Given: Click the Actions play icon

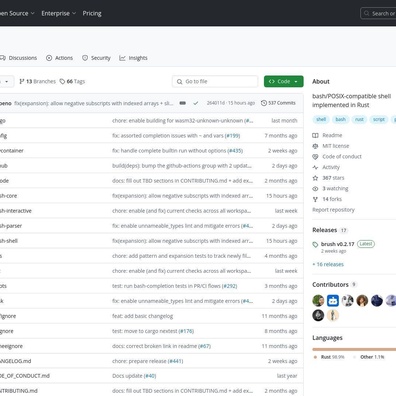Looking at the screenshot, I should coord(49,58).
